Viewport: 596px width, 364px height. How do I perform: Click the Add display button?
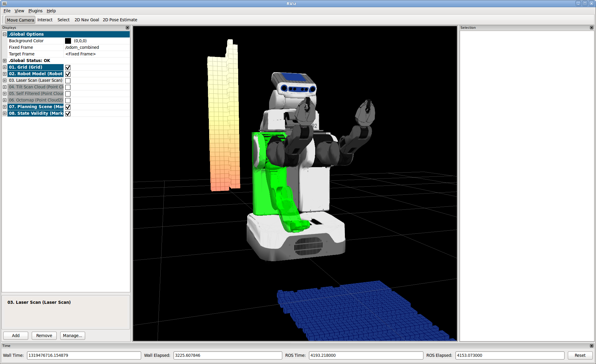click(x=16, y=336)
